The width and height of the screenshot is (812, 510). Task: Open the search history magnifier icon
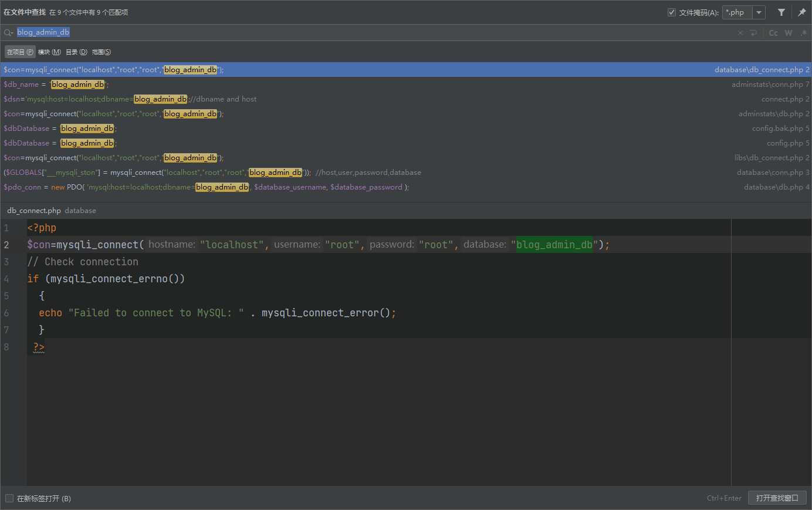click(x=8, y=33)
